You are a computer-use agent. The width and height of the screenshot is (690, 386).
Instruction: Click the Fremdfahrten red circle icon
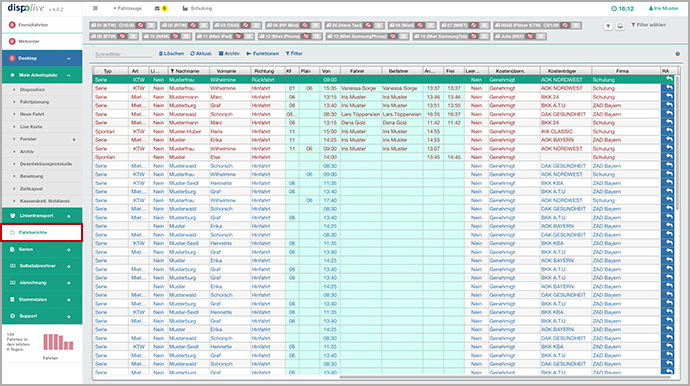point(12,25)
